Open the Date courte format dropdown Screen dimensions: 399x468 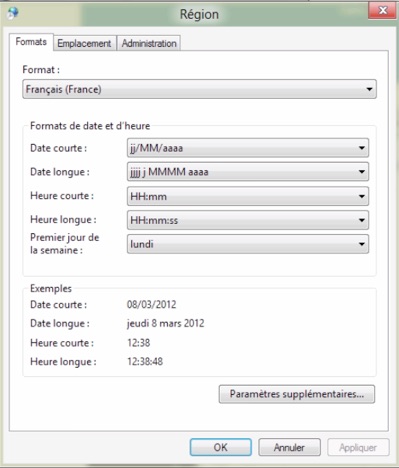[x=248, y=148]
